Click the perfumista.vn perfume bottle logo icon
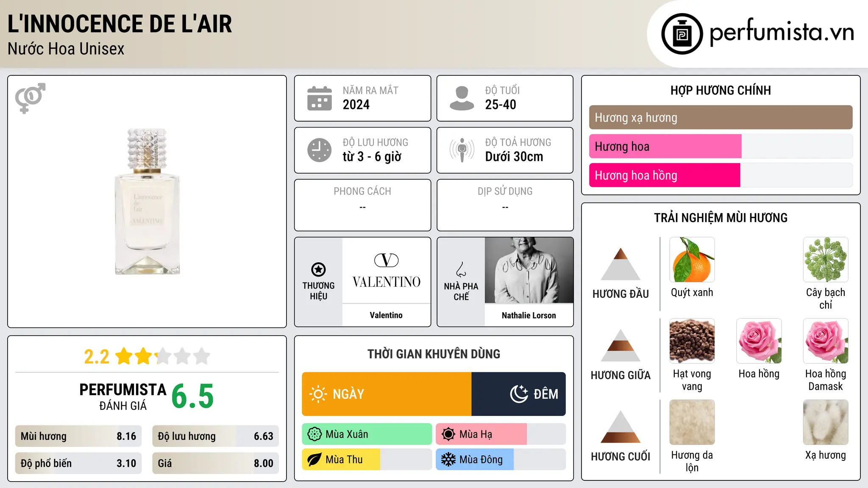The image size is (868, 488). (682, 34)
